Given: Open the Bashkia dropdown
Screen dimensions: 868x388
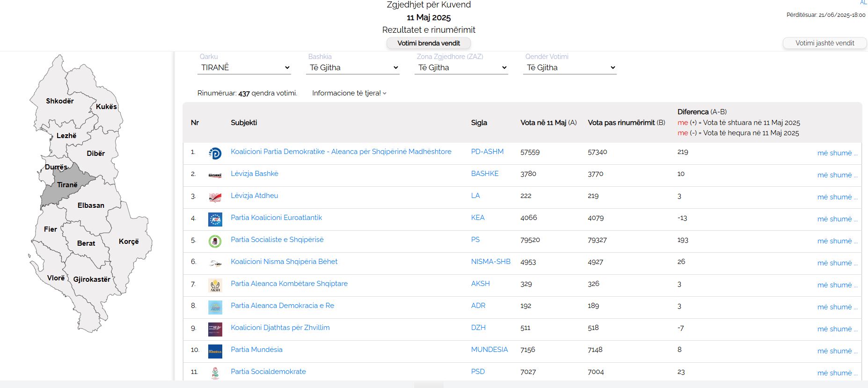Looking at the screenshot, I should click(353, 68).
